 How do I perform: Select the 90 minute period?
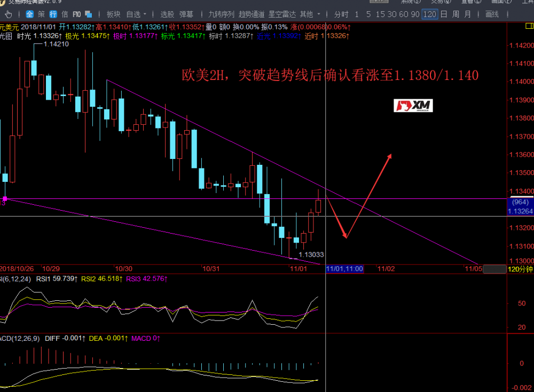click(x=415, y=14)
